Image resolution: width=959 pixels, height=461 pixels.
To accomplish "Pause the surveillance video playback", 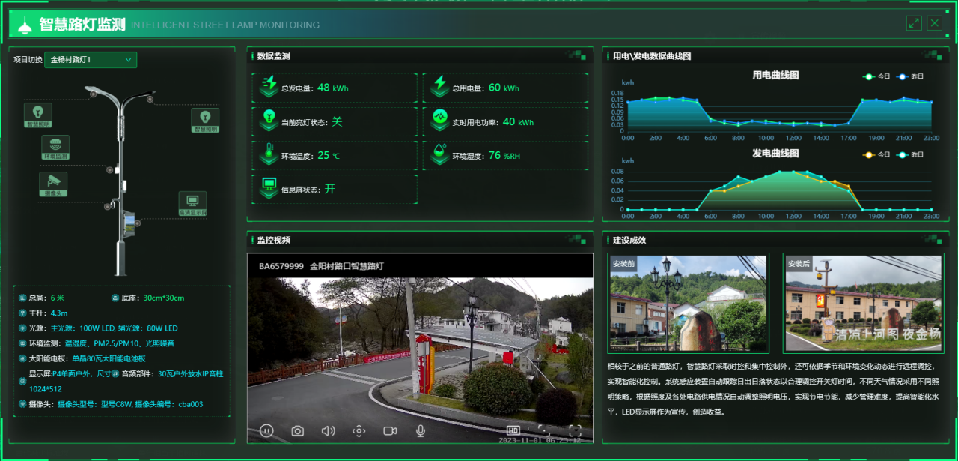I will tap(267, 431).
